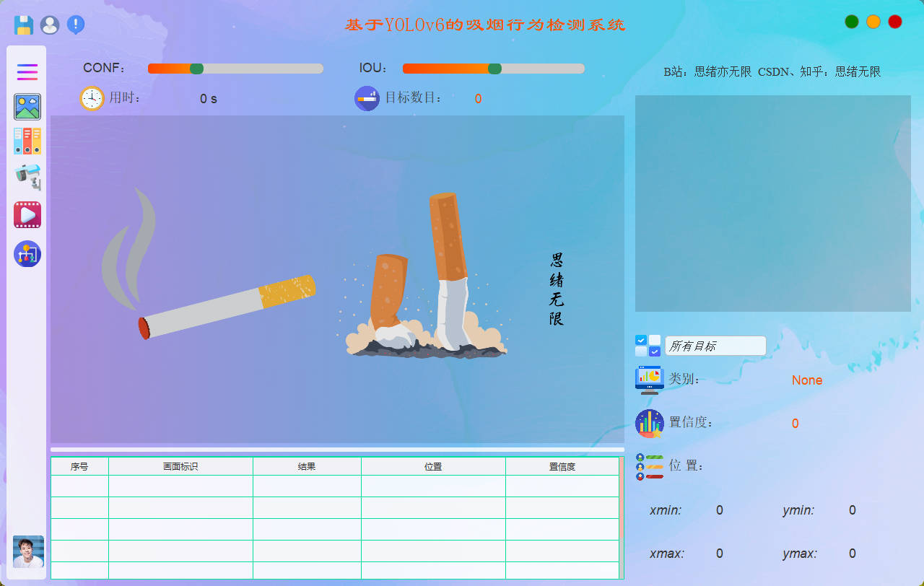The width and height of the screenshot is (924, 586).
Task: Click the cigarette icon beside 目标数目
Action: point(367,98)
